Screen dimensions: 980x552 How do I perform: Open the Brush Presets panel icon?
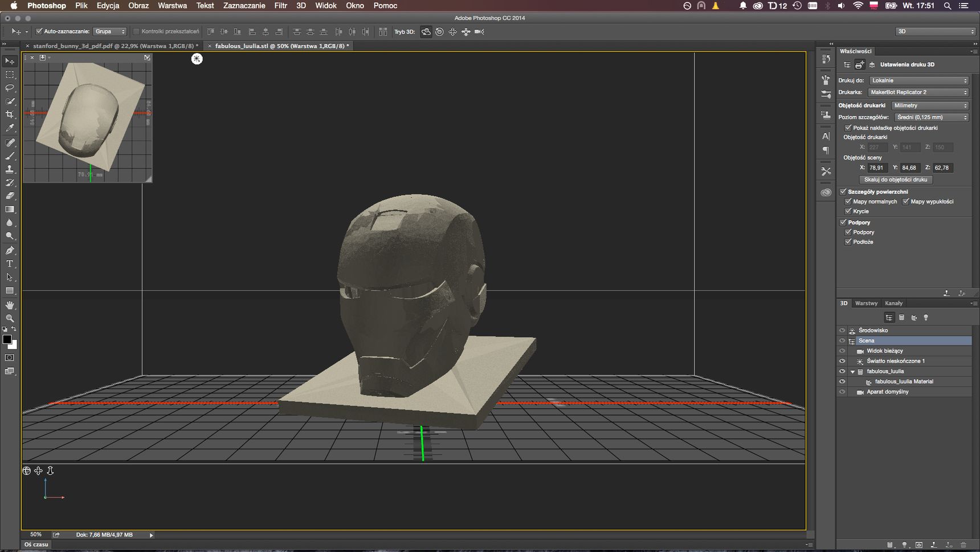tap(826, 94)
